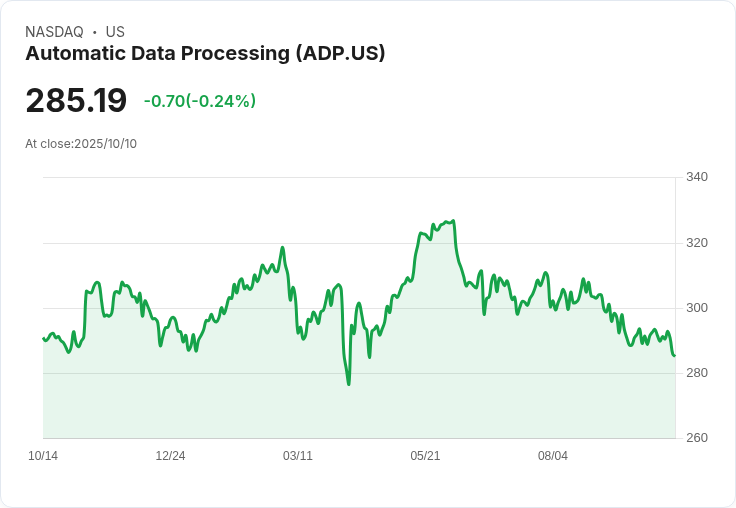The image size is (736, 508).
Task: Select the 10/14 date on x-axis
Action: click(x=43, y=456)
